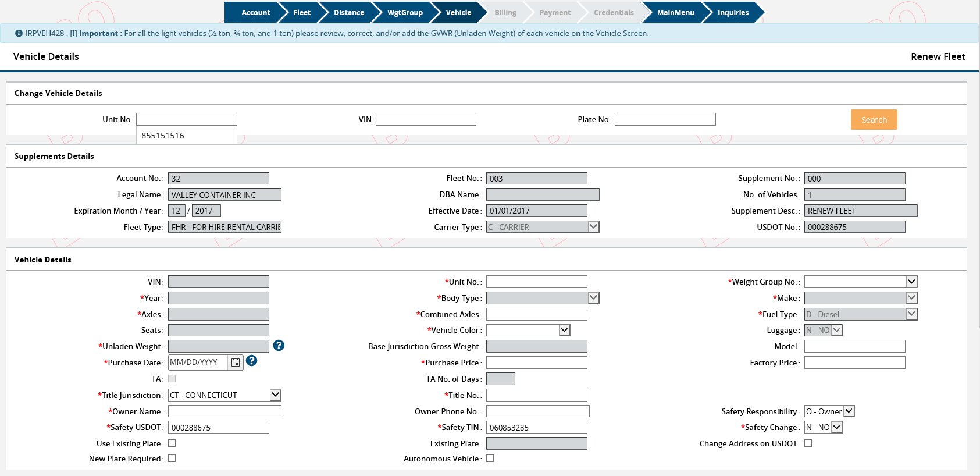Viewport: 980px width, 476px height.
Task: Click the Purchase Date help icon
Action: pyautogui.click(x=251, y=361)
